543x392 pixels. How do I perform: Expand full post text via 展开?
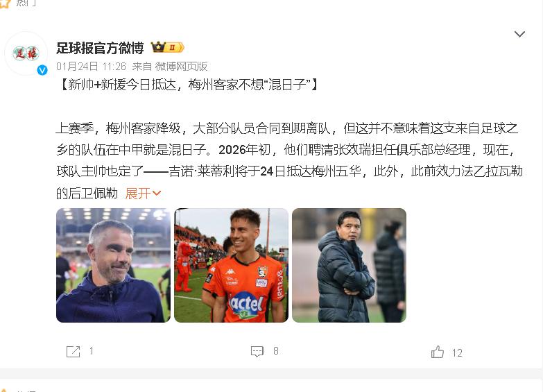pyautogui.click(x=138, y=194)
